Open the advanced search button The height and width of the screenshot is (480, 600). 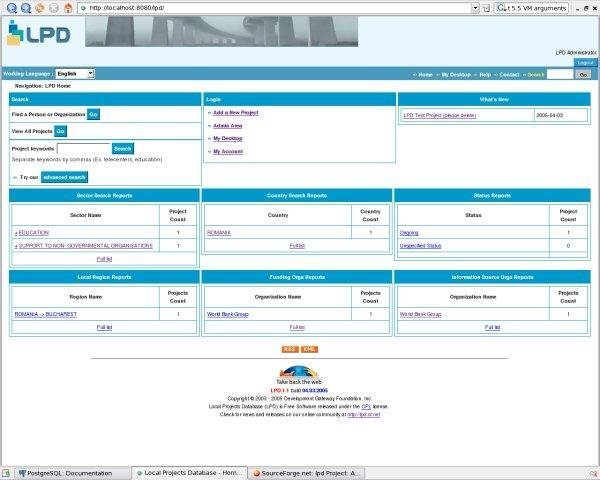point(64,177)
